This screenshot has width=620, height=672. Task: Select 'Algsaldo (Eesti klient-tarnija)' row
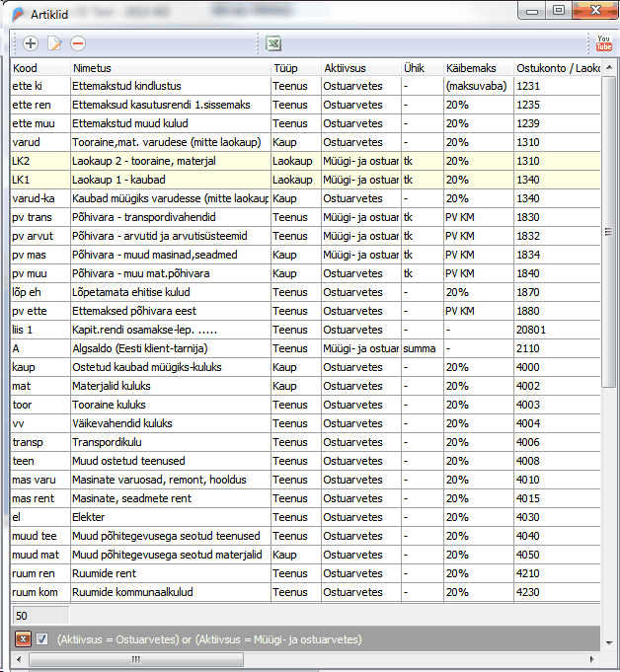[x=305, y=348]
